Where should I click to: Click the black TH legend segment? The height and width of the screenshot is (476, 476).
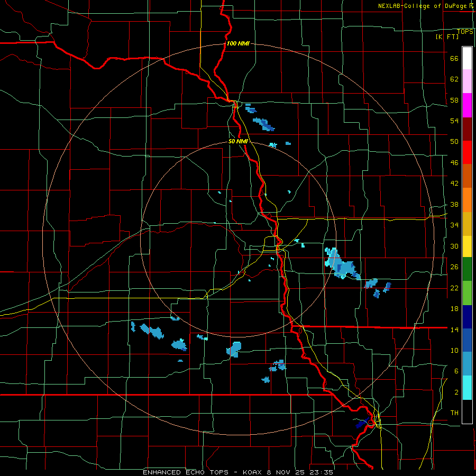(x=467, y=411)
